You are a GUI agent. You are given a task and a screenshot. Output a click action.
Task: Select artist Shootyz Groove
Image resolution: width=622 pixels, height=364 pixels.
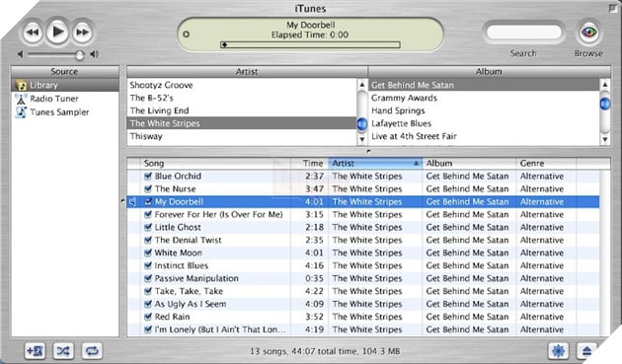point(242,85)
